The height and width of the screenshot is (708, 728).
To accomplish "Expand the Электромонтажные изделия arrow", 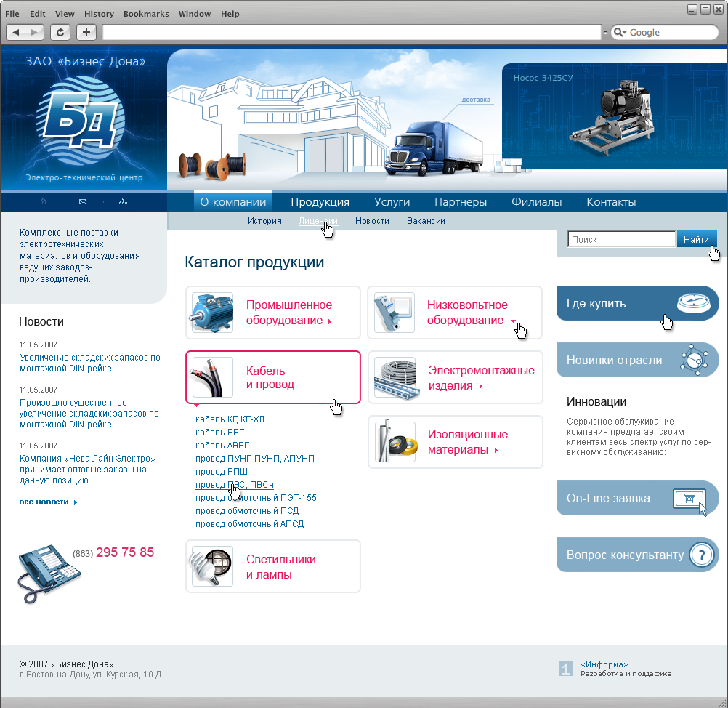I will 480,386.
